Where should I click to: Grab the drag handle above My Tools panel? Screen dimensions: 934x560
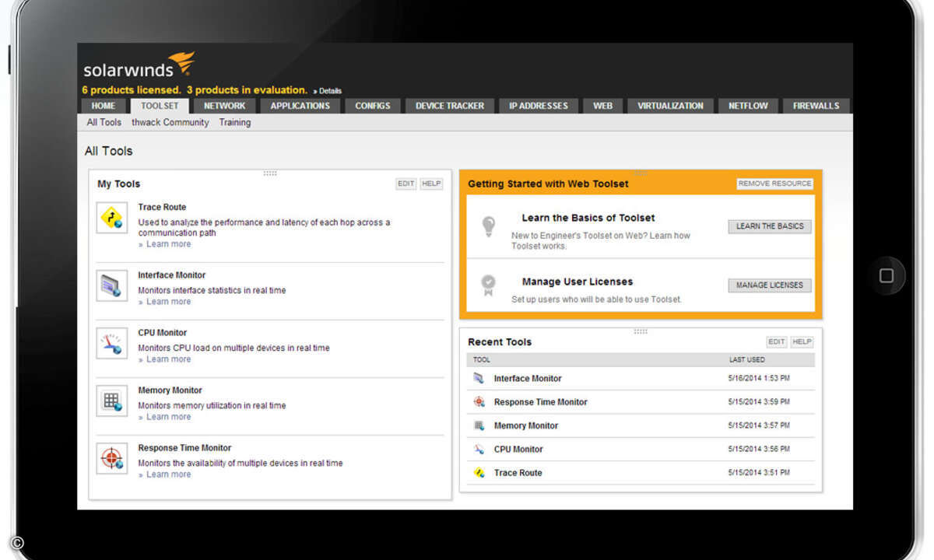point(270,173)
